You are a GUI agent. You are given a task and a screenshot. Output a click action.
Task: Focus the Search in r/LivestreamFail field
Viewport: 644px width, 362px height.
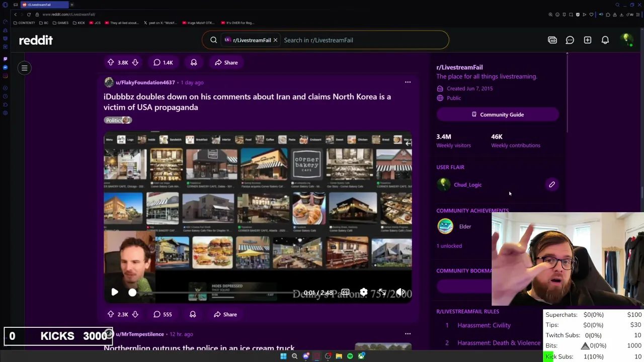coord(362,40)
